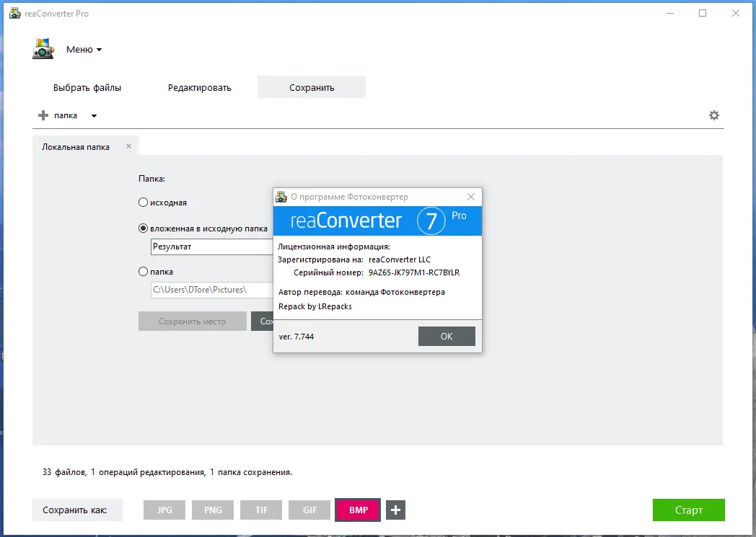Click the 7 version logo circle
This screenshot has height=537, width=756.
pos(431,221)
